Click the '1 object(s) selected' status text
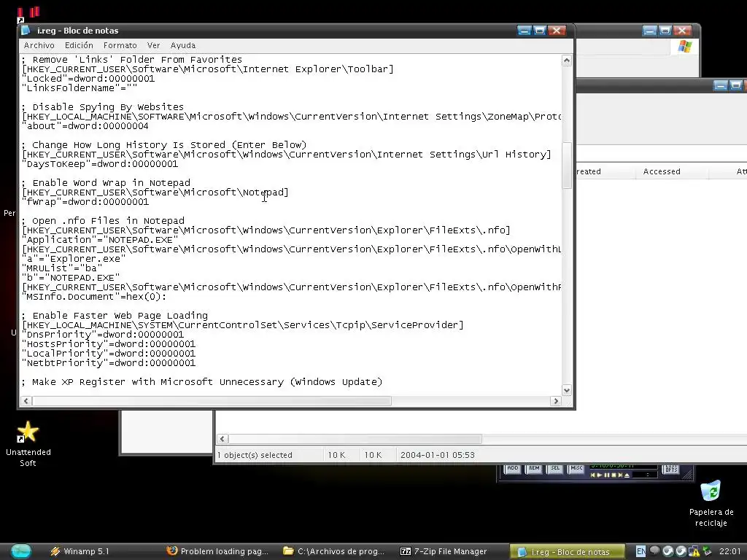Image resolution: width=747 pixels, height=560 pixels. click(255, 455)
